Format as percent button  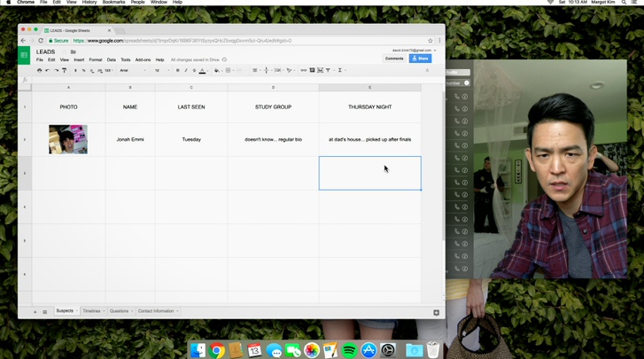tap(83, 70)
